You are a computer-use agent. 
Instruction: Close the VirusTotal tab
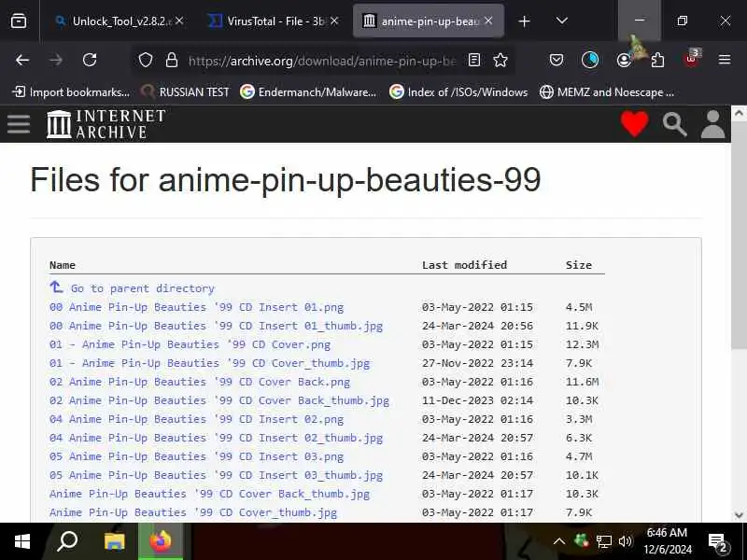[x=334, y=21]
